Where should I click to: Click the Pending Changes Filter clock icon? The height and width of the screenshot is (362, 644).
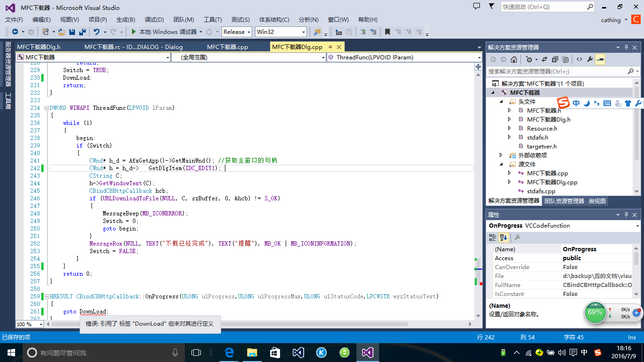click(529, 59)
